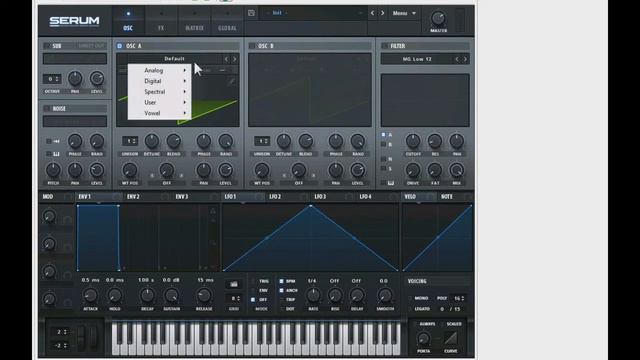Go to the next preset arrow beside Menu
640x360 pixels.
[382, 13]
